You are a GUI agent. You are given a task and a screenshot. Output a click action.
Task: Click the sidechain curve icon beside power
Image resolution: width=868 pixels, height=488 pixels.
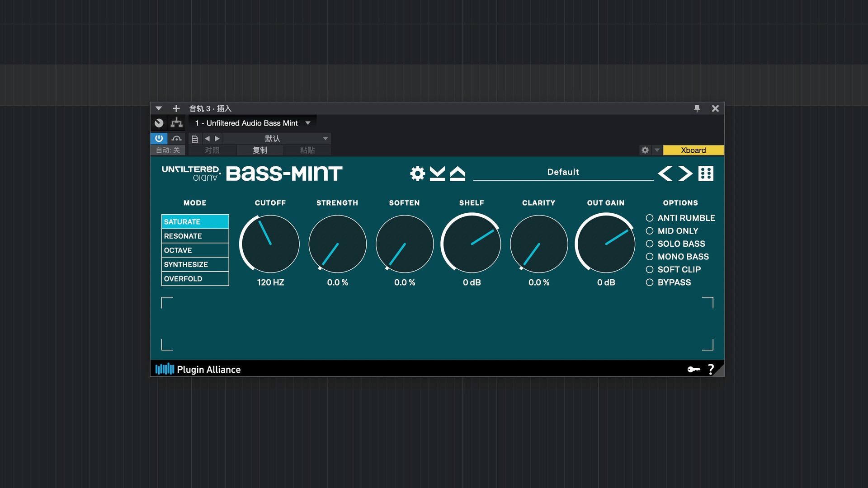pyautogui.click(x=177, y=138)
